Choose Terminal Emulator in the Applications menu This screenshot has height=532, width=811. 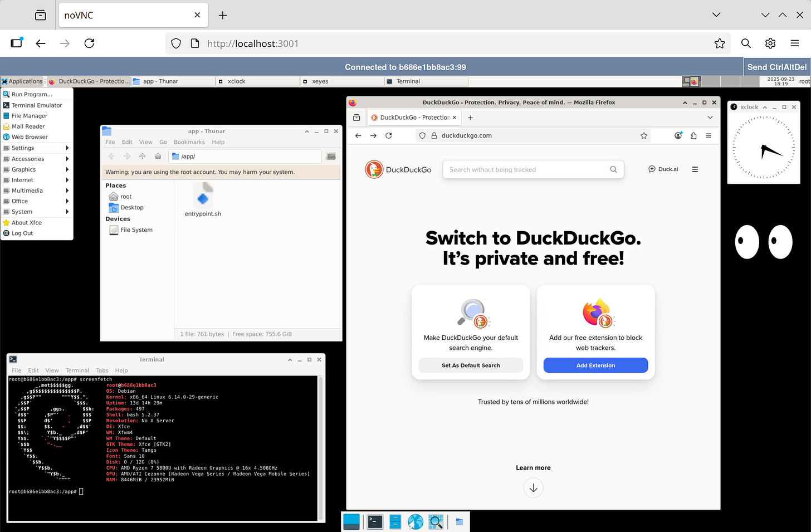[37, 105]
